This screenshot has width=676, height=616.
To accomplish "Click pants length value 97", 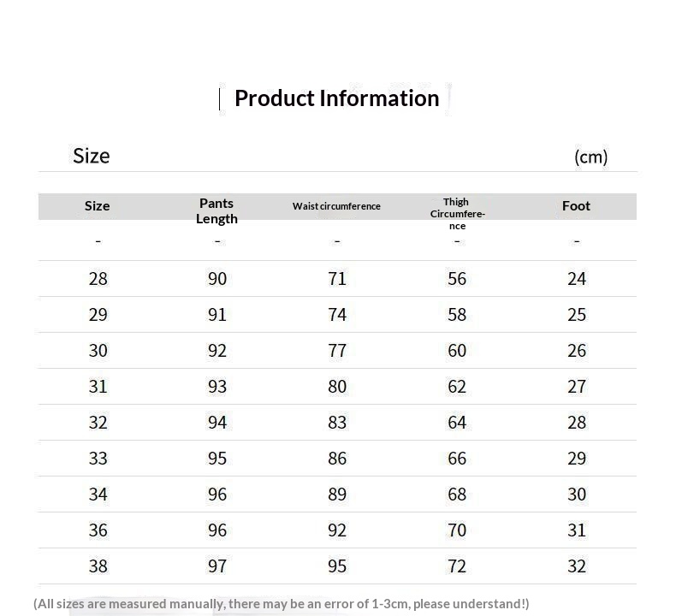I will (217, 566).
